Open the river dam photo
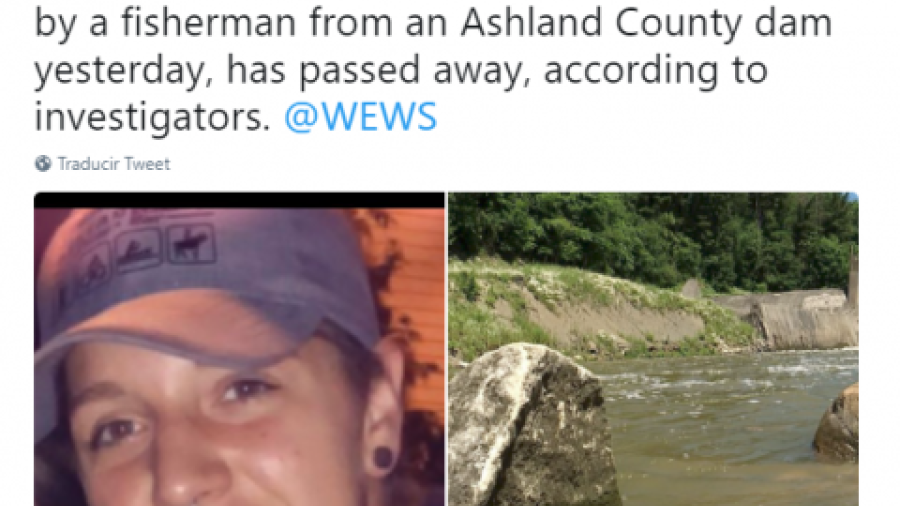900x506 pixels. [x=653, y=349]
